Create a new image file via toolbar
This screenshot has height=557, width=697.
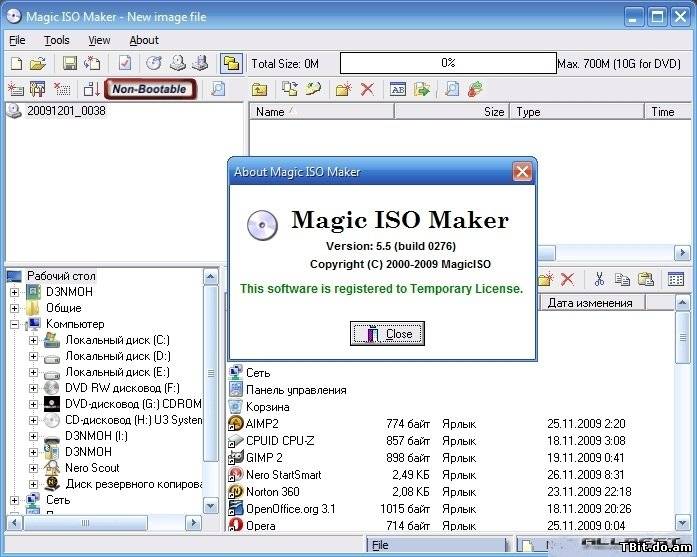pyautogui.click(x=16, y=64)
